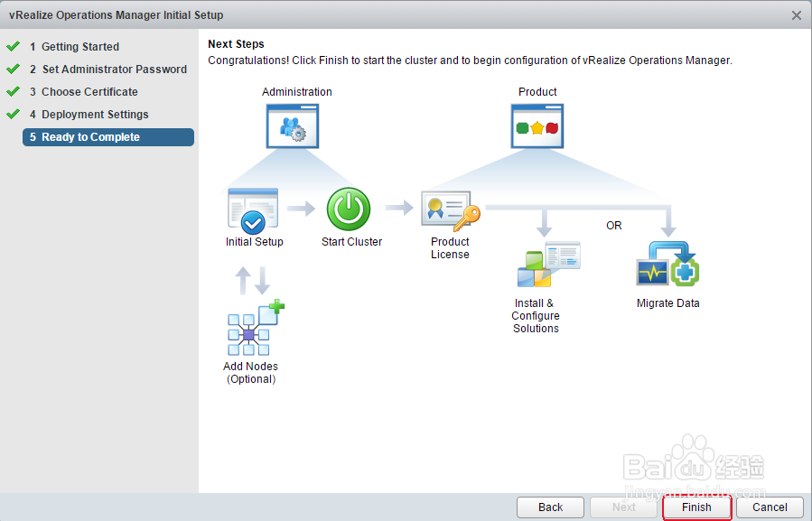Click the Administration label
Screen dimensions: 812x521
[297, 92]
